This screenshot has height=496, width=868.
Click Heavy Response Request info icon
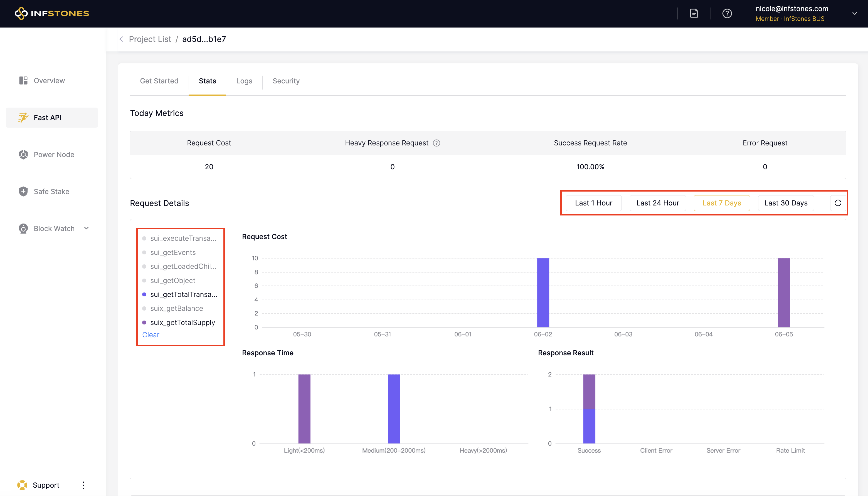tap(436, 143)
